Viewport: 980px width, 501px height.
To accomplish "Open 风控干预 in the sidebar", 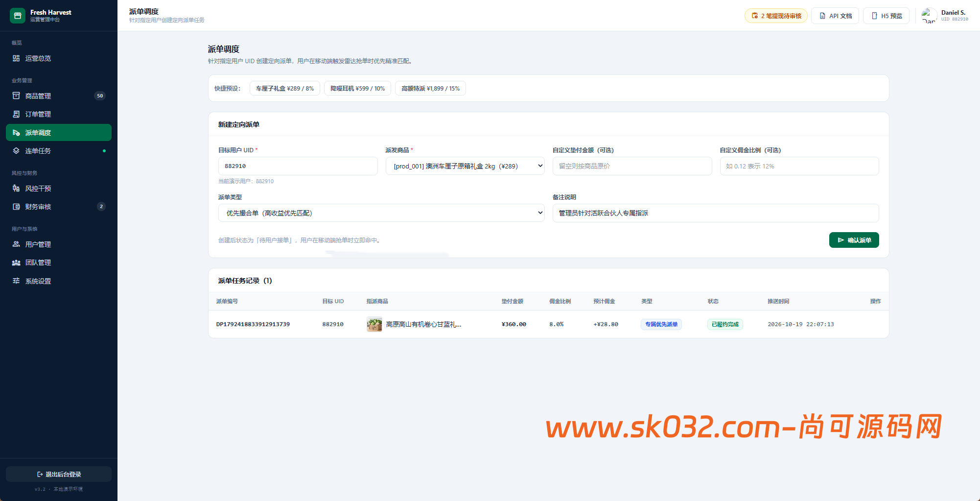I will [x=59, y=189].
